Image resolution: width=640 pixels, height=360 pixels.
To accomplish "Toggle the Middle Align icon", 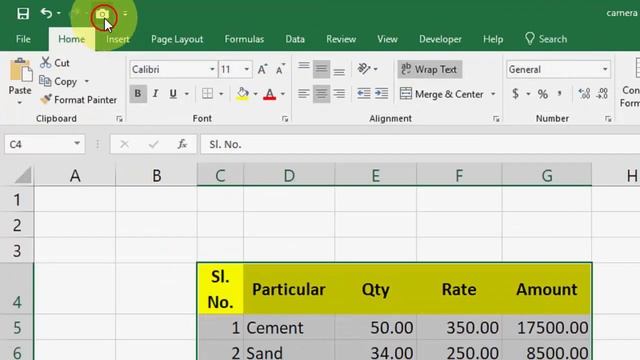I will 322,69.
